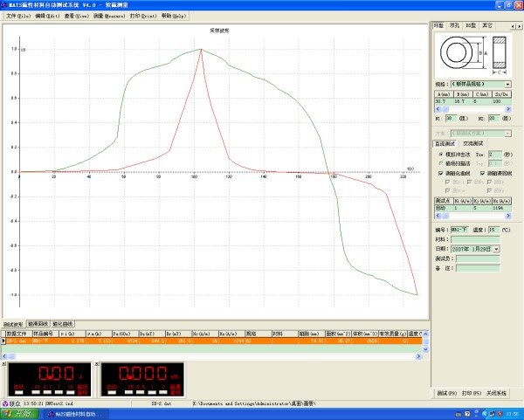Click the 关闭系统 button

(x=494, y=393)
